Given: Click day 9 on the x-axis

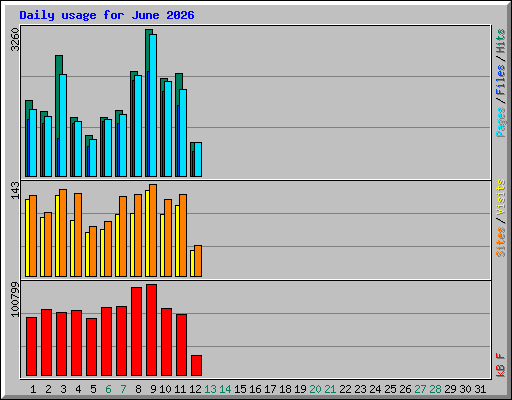Looking at the screenshot, I should point(153,389).
